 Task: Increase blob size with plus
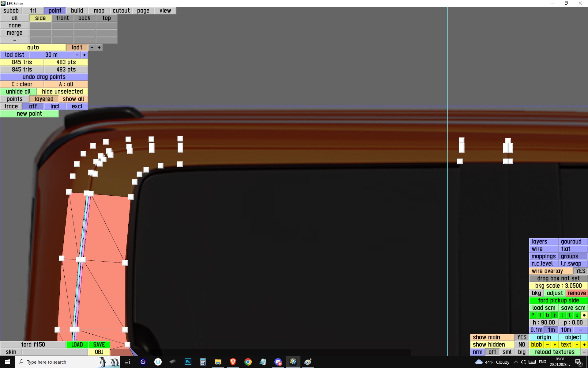pyautogui.click(x=555, y=344)
